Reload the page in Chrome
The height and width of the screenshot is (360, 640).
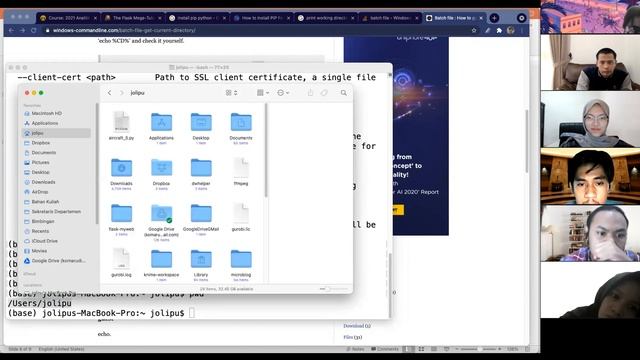[34, 30]
